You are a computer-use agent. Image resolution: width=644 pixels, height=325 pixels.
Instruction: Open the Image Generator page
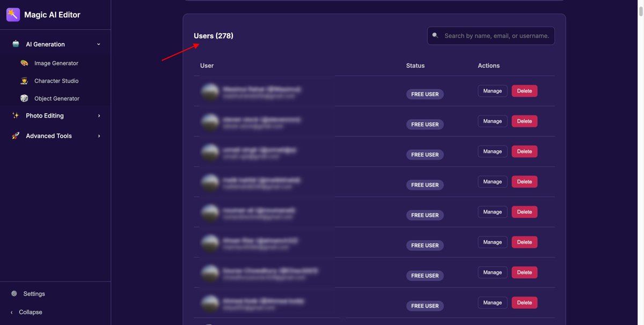(56, 63)
